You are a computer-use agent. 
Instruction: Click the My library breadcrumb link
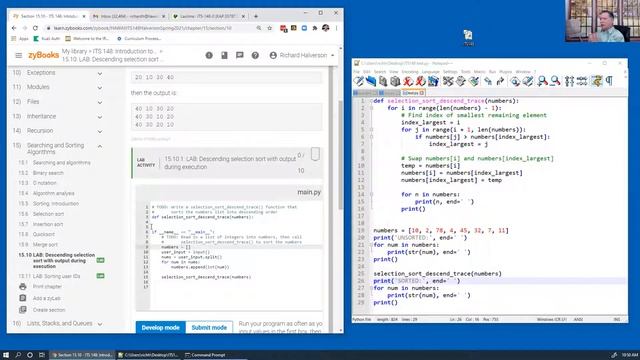[x=74, y=51]
